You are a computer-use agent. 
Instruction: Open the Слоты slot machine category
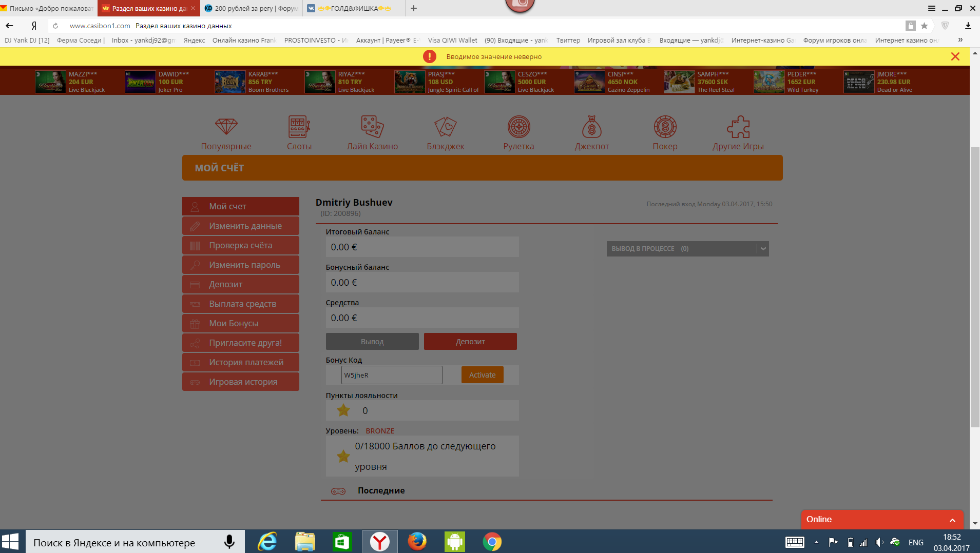point(299,133)
